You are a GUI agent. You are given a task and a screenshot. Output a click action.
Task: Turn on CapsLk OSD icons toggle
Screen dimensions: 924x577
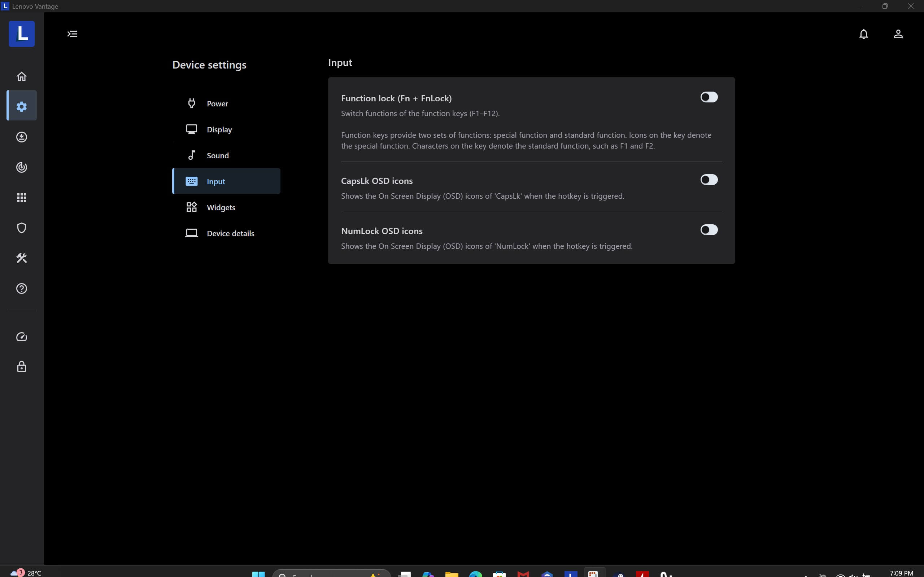(709, 180)
